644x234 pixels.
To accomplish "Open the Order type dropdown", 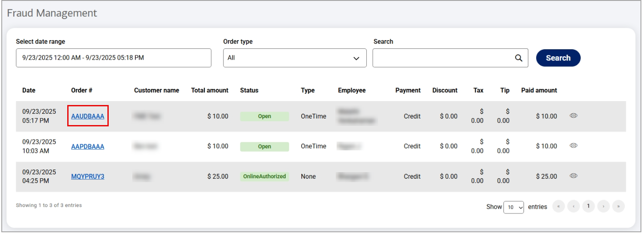I will coord(295,58).
